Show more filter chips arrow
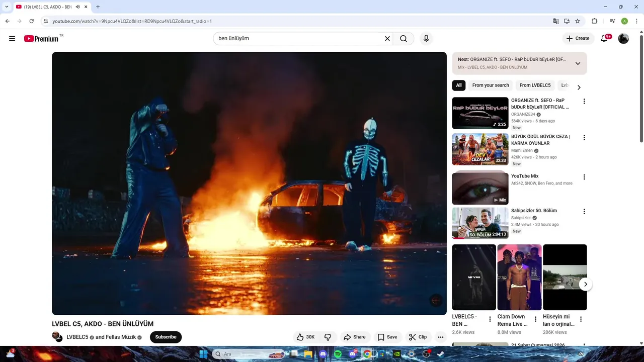Viewport: 644px width, 362px height. [579, 87]
